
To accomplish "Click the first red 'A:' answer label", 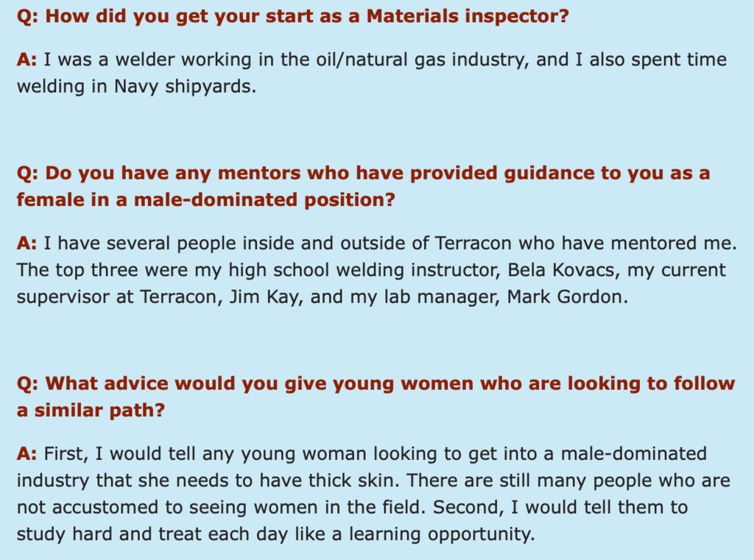I will [27, 60].
